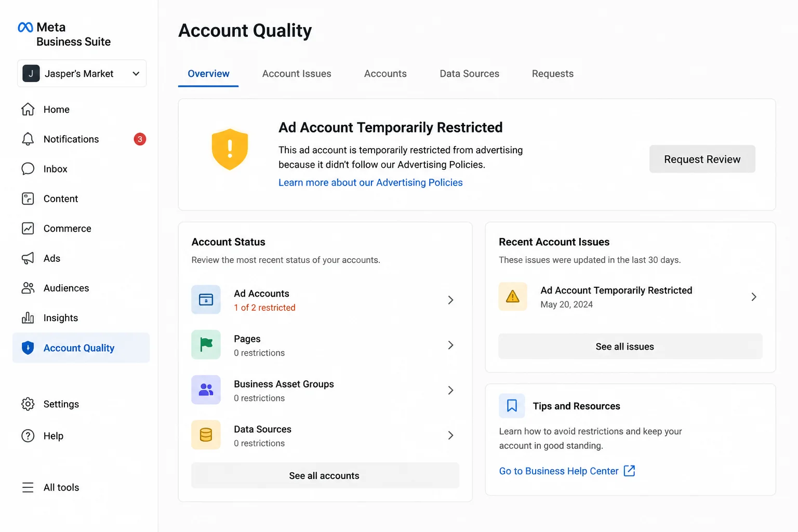Open the Requests tab
Screen dimensions: 798x532
[553, 74]
